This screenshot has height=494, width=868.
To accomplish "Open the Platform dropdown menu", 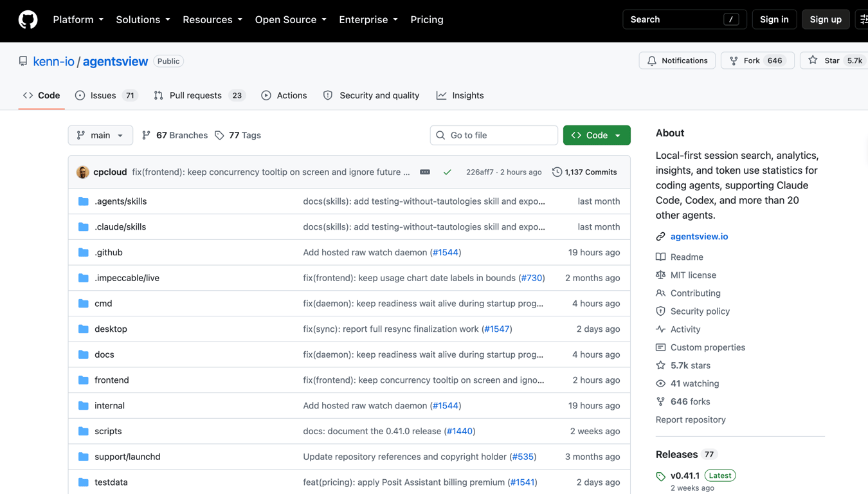I will click(78, 20).
